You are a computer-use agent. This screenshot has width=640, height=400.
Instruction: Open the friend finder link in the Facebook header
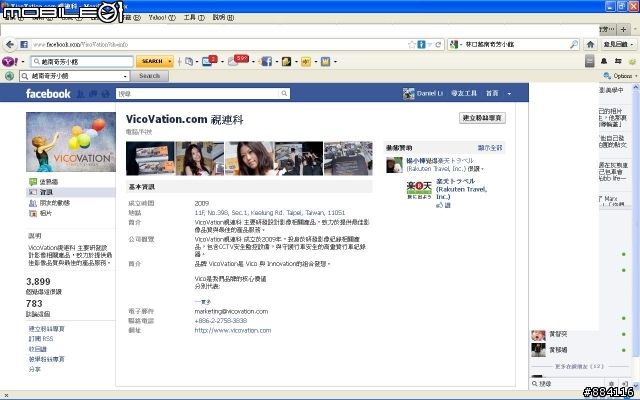[464, 93]
